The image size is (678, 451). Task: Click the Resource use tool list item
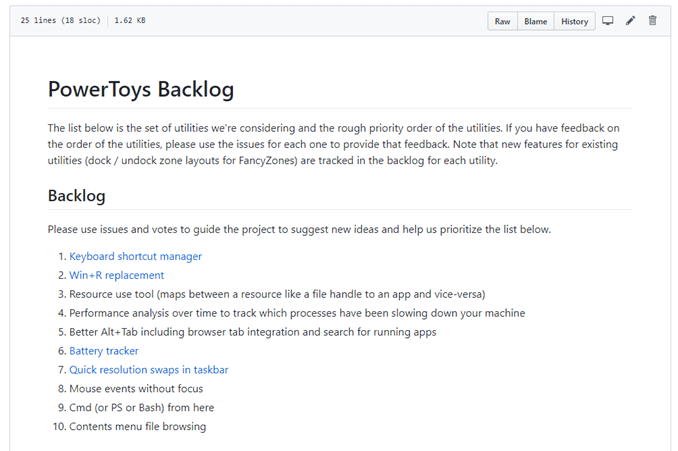coord(277,294)
